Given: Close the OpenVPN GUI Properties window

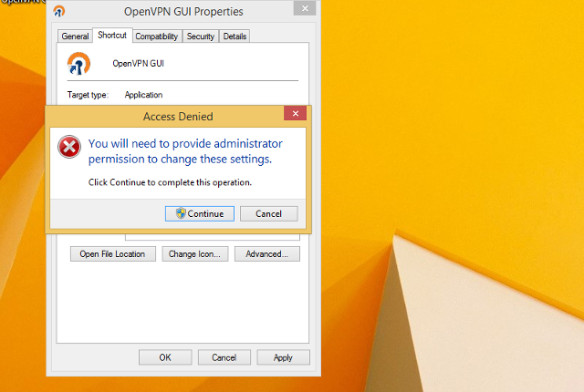Looking at the screenshot, I should (x=305, y=8).
